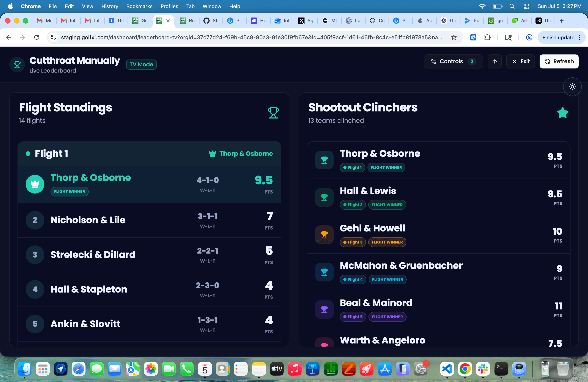Select Ankin & Slovitt standings row
This screenshot has width=588, height=382.
tap(149, 324)
